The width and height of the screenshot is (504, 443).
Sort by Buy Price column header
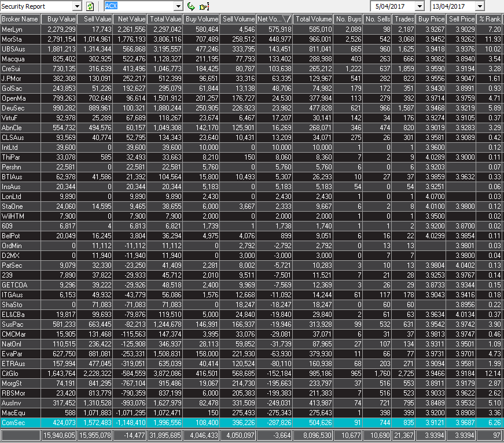click(431, 19)
